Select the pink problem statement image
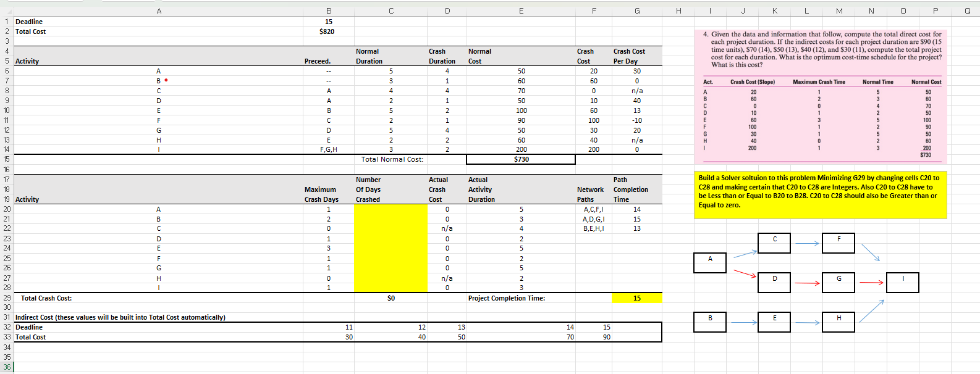980x374 pixels. coord(821,96)
